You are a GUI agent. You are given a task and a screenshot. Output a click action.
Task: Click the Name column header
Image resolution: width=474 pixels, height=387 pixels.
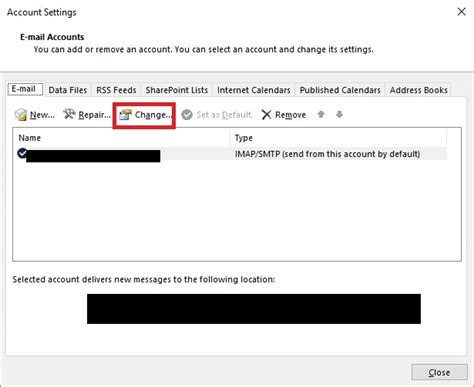pos(122,138)
